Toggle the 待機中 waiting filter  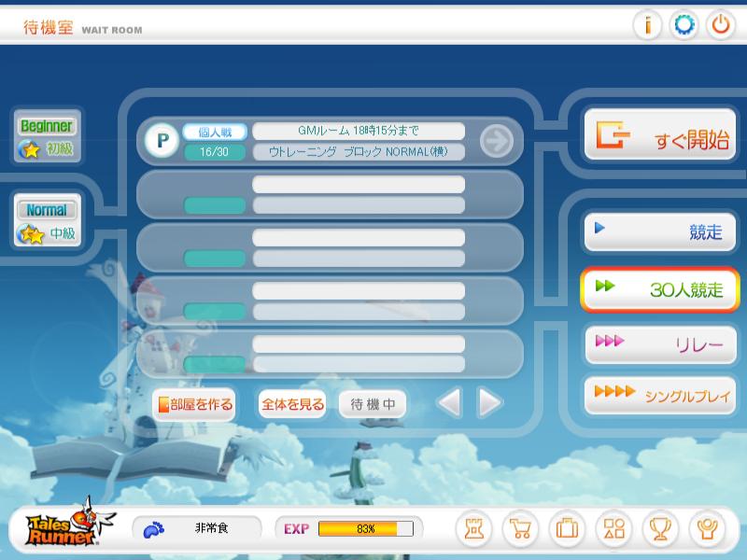tap(373, 404)
